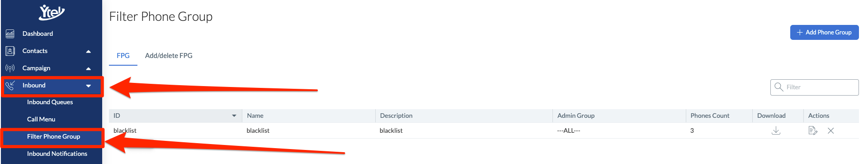868x164 pixels.
Task: Expand the Campaign menu arrow
Action: click(89, 68)
